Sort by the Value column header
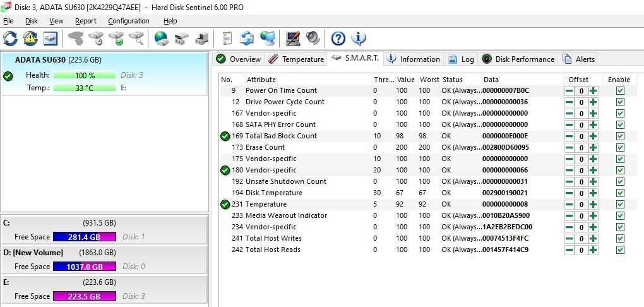Screen dimensions: 644x307 [x=406, y=80]
